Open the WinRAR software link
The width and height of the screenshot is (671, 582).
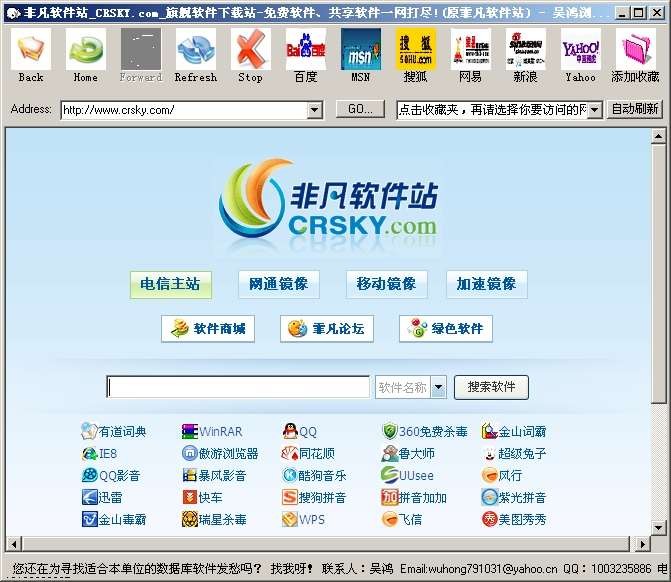pyautogui.click(x=212, y=431)
